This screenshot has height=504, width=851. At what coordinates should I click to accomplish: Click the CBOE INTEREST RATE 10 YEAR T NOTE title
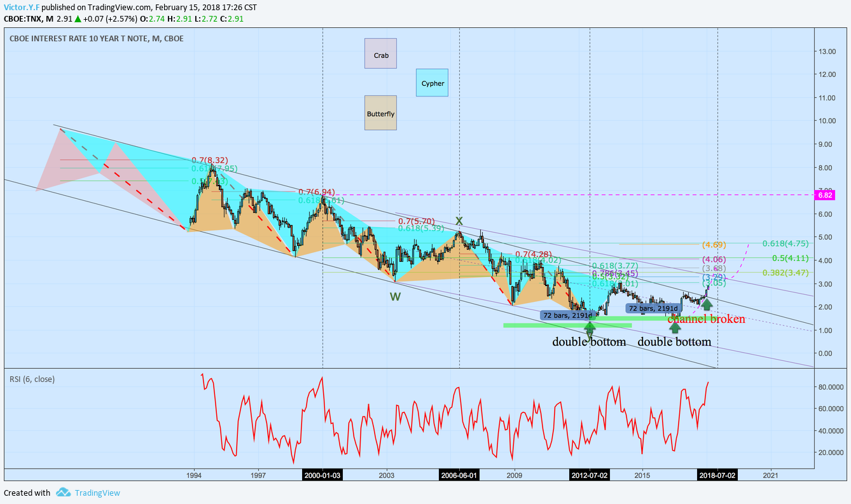(x=97, y=38)
